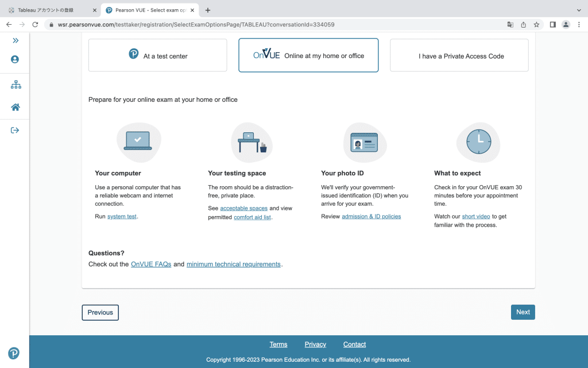The height and width of the screenshot is (368, 588).
Task: Expand the sidebar with double chevron
Action: (16, 41)
